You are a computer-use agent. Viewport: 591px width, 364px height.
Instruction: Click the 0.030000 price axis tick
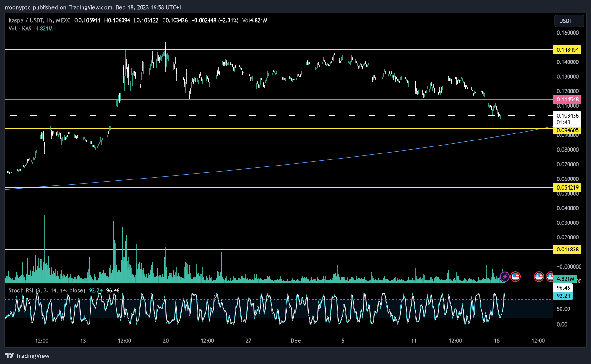tap(568, 223)
